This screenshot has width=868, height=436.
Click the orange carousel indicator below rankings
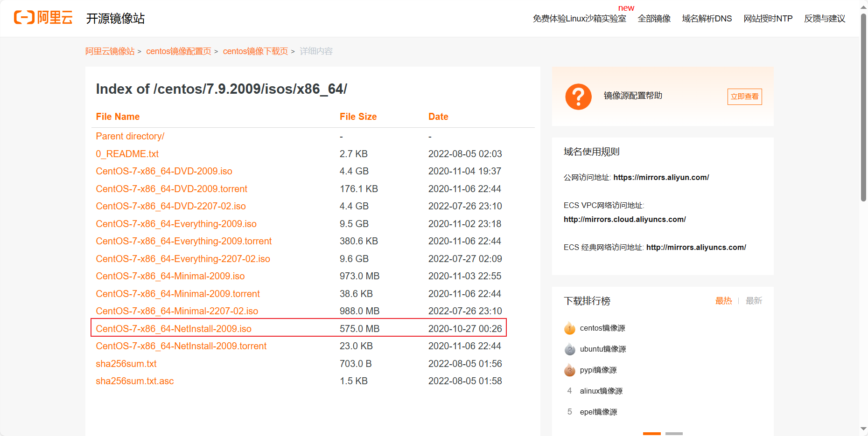click(652, 434)
